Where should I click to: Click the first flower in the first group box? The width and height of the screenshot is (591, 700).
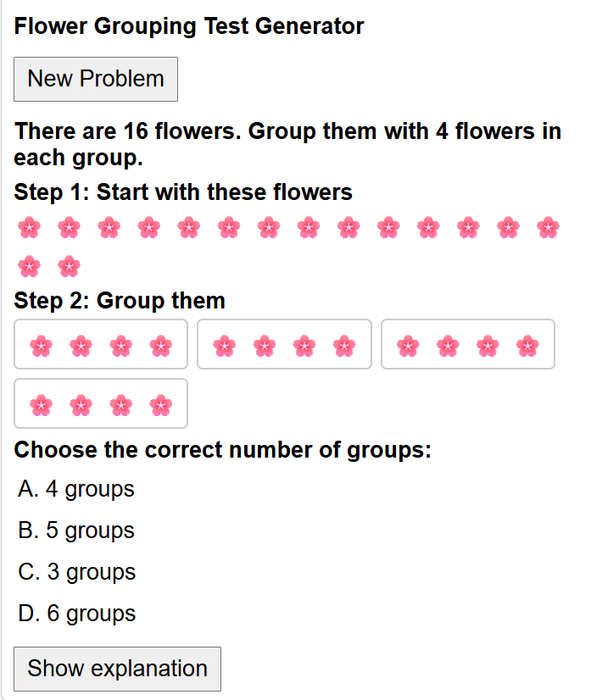(41, 345)
